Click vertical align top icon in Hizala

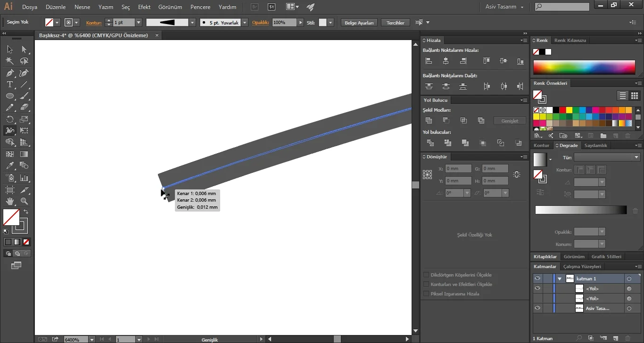coord(487,61)
